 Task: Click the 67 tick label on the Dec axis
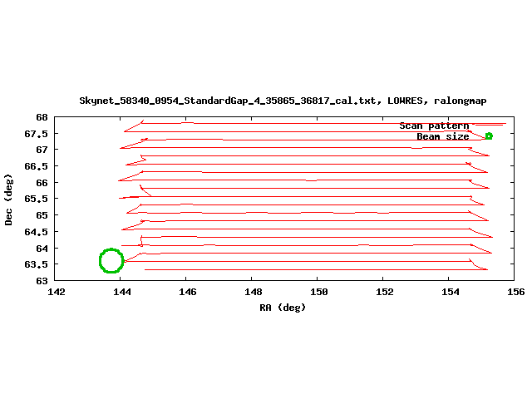[42, 150]
